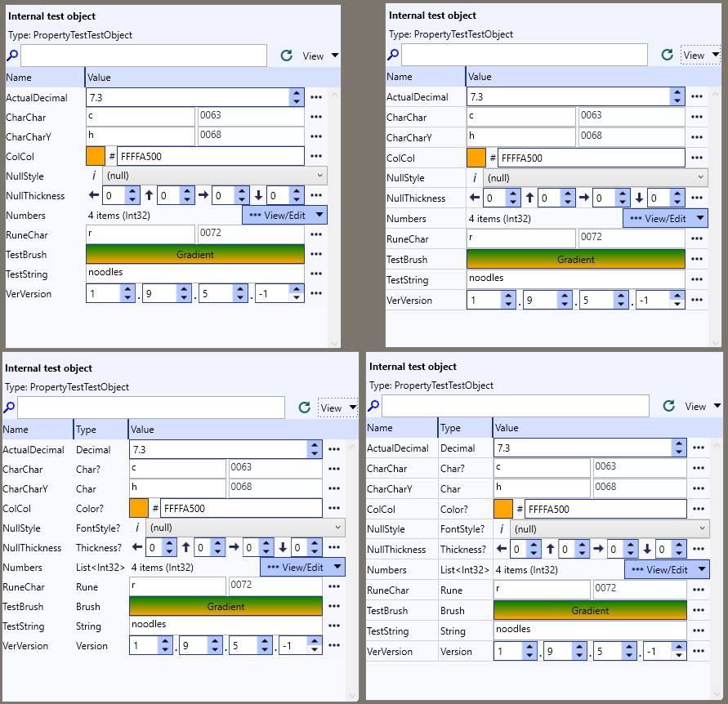Click the TestBrush Gradient button in bottom-left panel

[x=226, y=606]
